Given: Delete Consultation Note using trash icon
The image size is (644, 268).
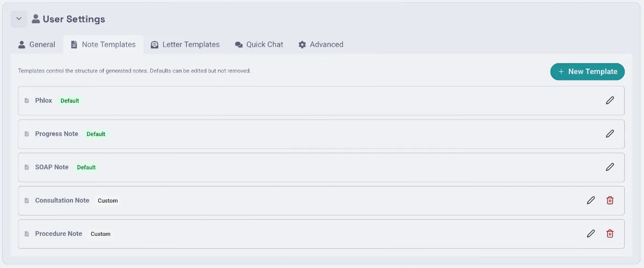Looking at the screenshot, I should [610, 200].
